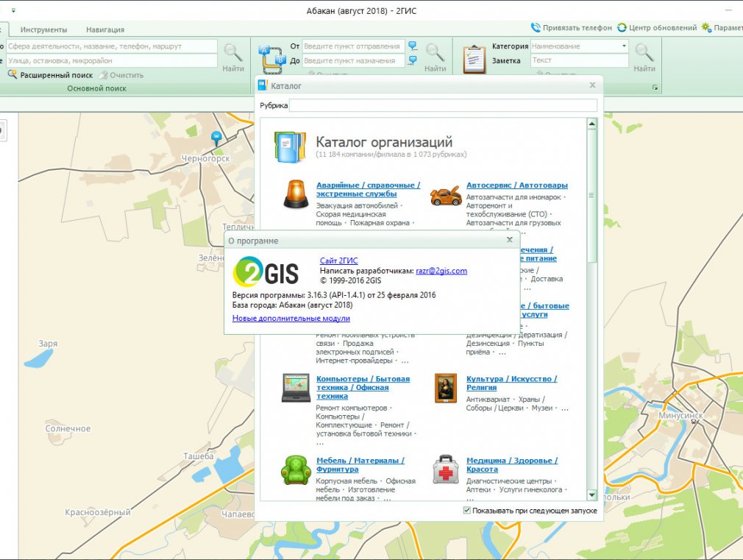Viewport: 743px width, 560px height.
Task: Pick destination point on map pin icon
Action: 413,60
